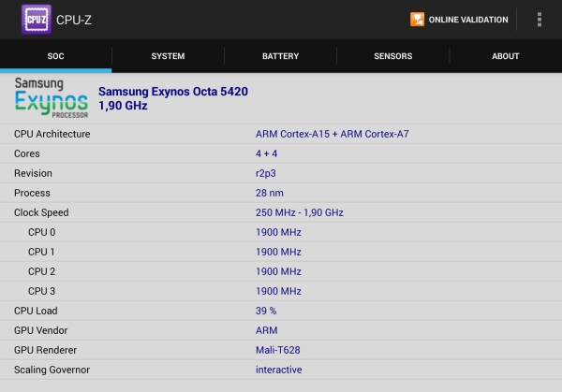
Task: Select the 28 nm value
Action: click(x=270, y=193)
